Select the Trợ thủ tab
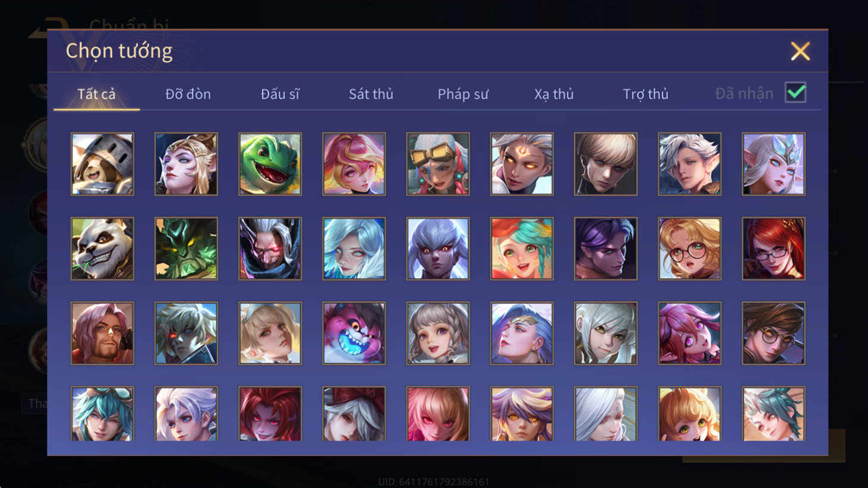 (x=645, y=94)
